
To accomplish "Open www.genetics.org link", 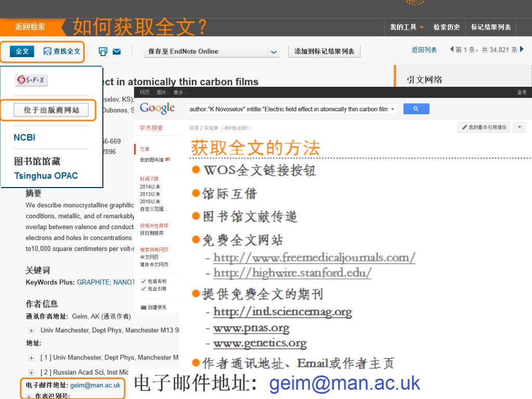I will click(x=260, y=344).
